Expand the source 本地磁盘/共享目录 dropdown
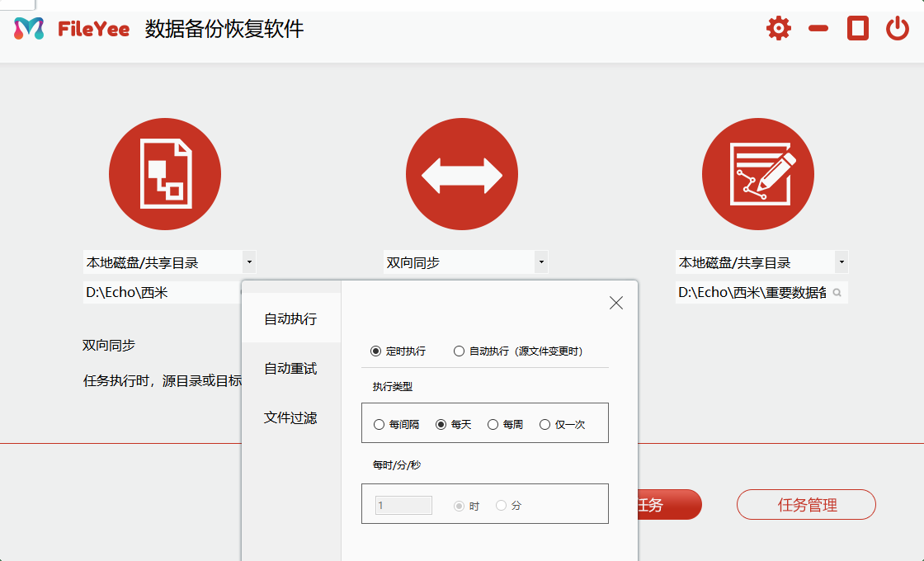 249,263
